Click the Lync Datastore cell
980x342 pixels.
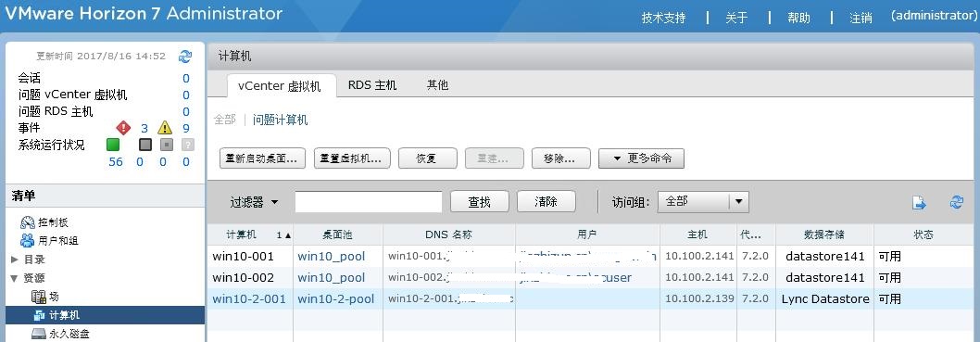[x=825, y=298]
